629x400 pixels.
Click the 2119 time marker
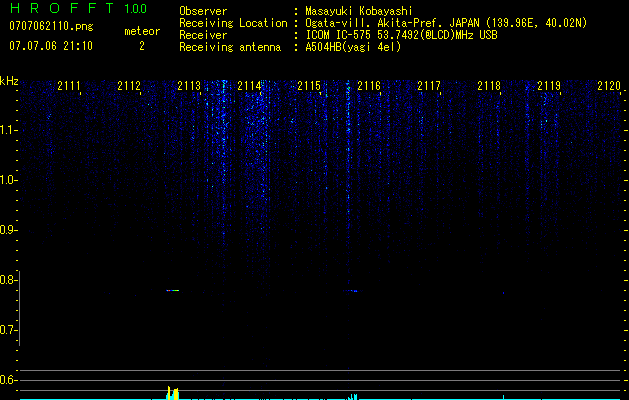[549, 86]
